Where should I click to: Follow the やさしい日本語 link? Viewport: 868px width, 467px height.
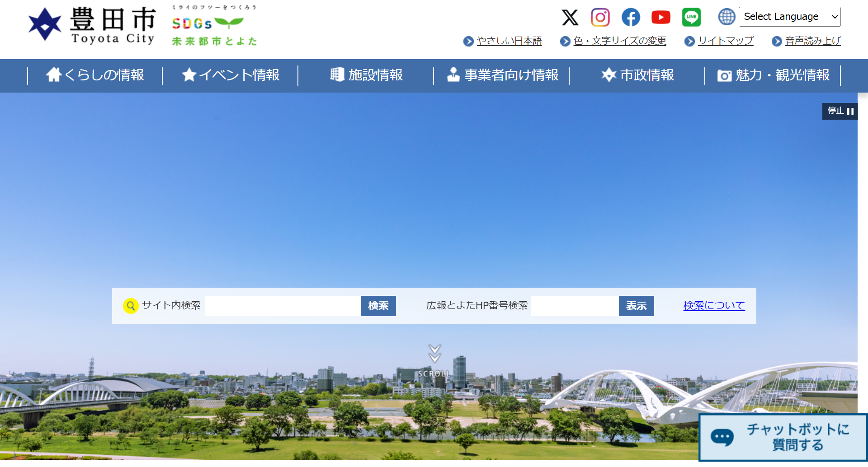[x=509, y=41]
